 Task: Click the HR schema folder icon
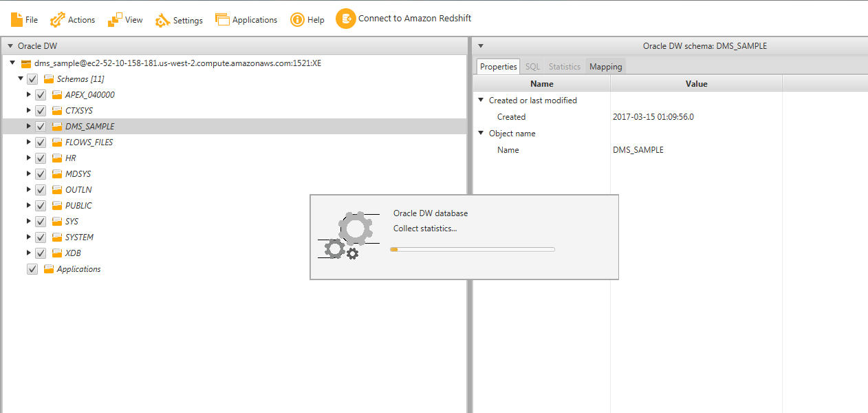coord(57,158)
